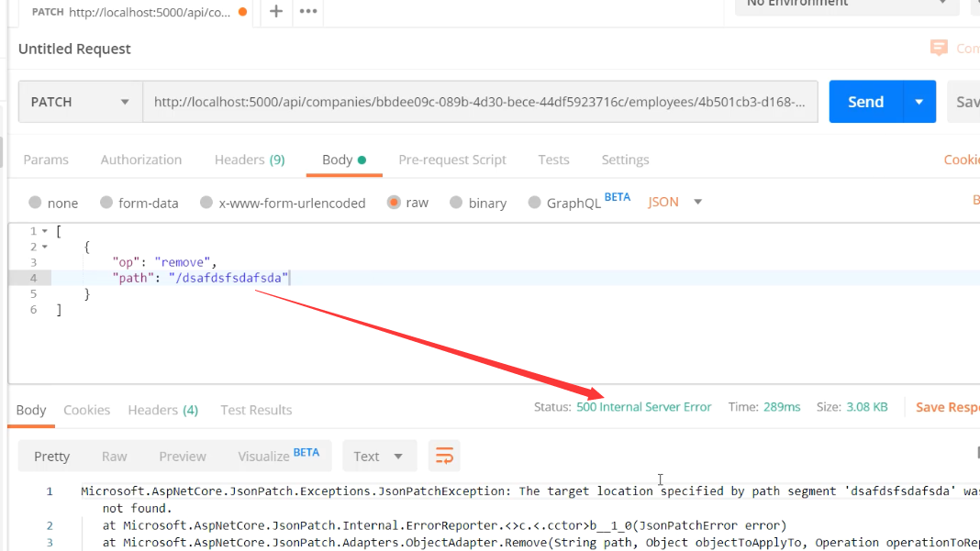The height and width of the screenshot is (551, 980).
Task: Collapse the JSON array at line 1
Action: (x=45, y=232)
